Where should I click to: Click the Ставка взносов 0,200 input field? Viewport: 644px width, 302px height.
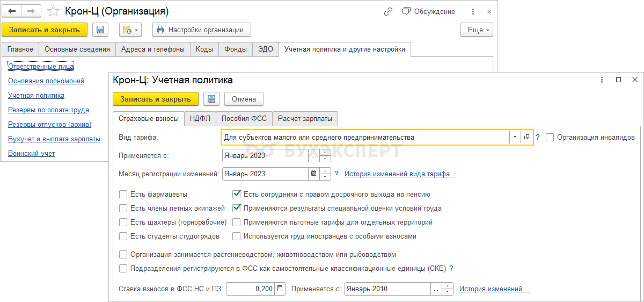(x=250, y=289)
